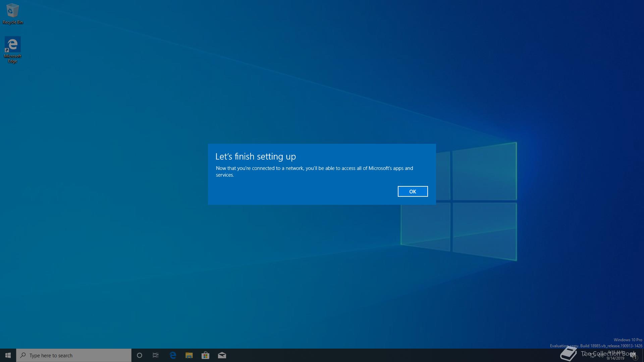
Task: Select the Microsoft Edge desktop shortcut
Action: (x=12, y=50)
